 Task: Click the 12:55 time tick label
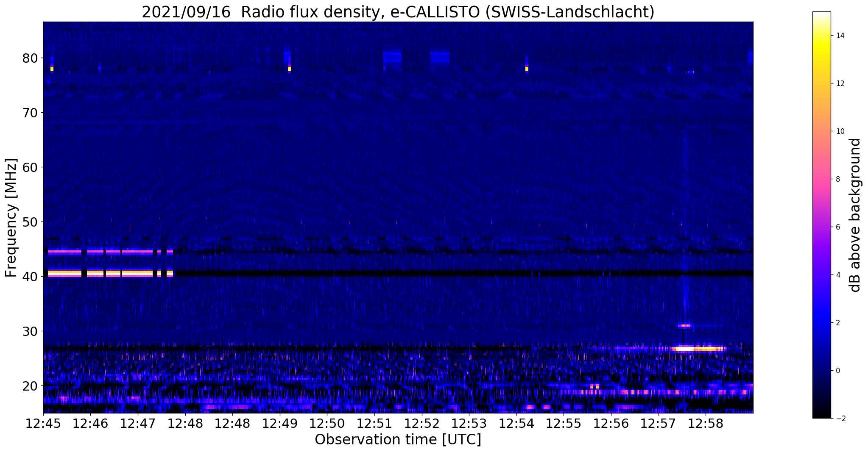pos(564,424)
